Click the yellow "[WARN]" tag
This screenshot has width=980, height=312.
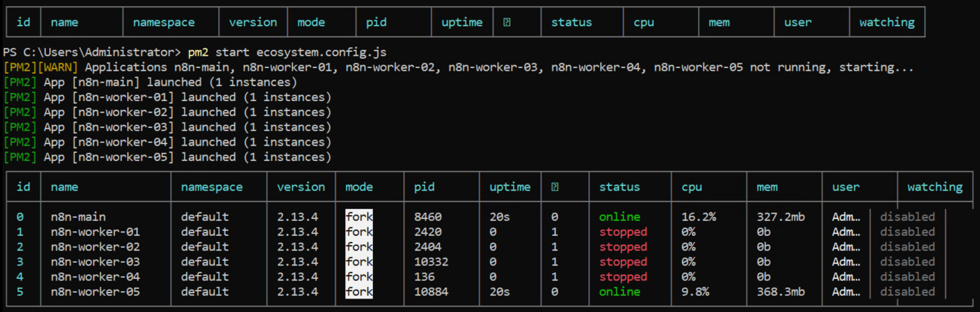[57, 67]
